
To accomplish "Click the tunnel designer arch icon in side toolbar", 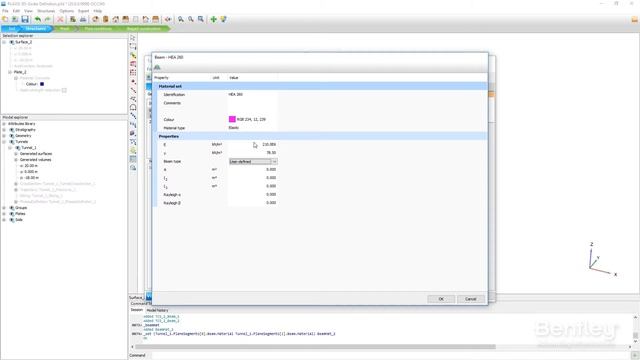I will (x=133, y=107).
